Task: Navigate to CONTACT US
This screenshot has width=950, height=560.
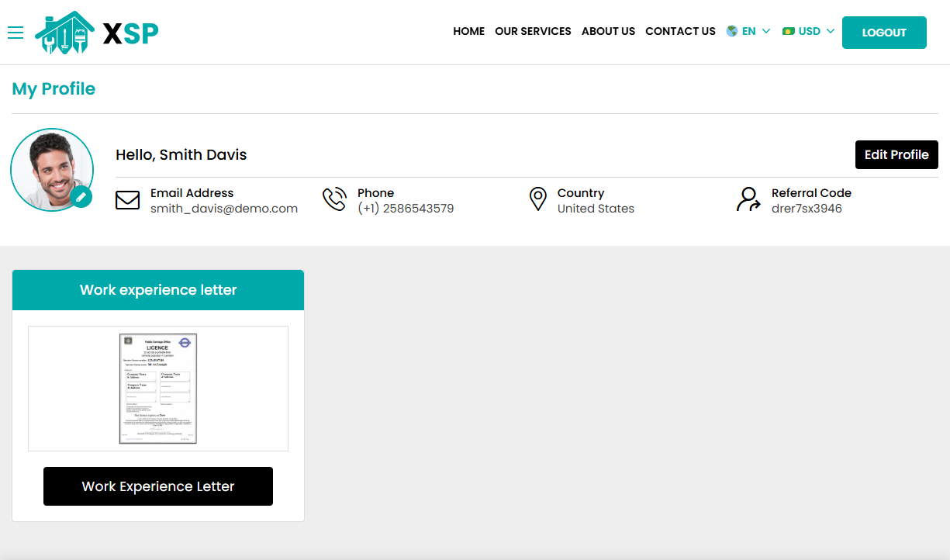Action: (x=680, y=31)
